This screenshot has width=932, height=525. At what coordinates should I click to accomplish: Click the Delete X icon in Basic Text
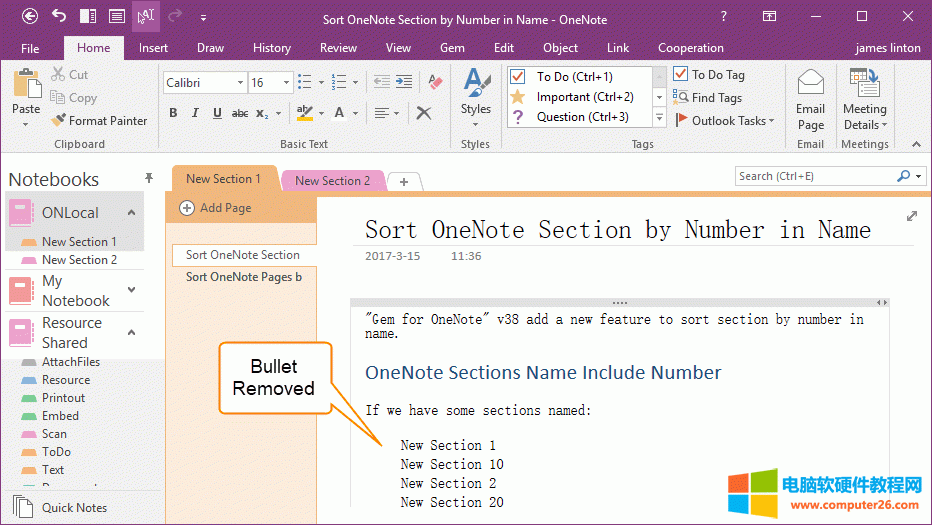(424, 113)
